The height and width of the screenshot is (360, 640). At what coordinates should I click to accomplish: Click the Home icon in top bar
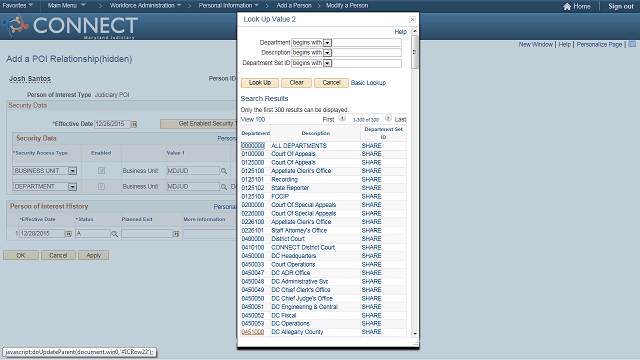point(567,6)
